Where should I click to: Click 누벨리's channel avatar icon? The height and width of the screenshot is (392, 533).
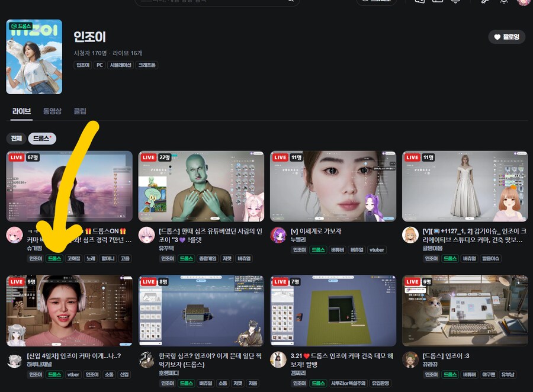point(278,235)
